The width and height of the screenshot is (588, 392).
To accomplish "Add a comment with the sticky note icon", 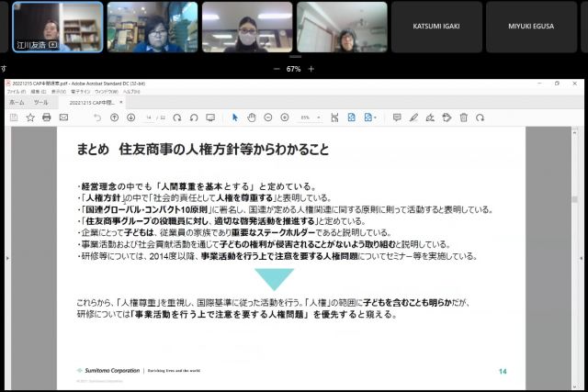I will [x=397, y=118].
